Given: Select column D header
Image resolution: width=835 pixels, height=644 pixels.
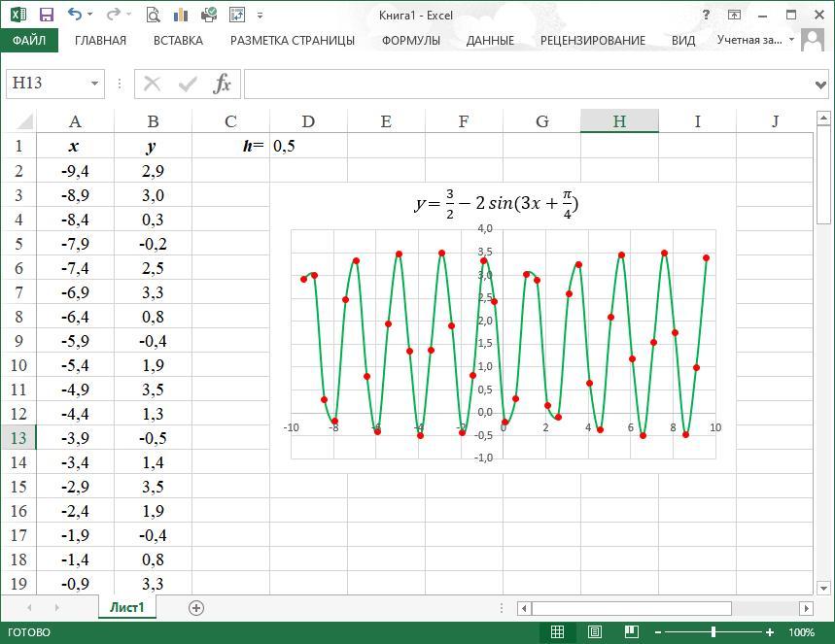Looking at the screenshot, I should pos(308,121).
